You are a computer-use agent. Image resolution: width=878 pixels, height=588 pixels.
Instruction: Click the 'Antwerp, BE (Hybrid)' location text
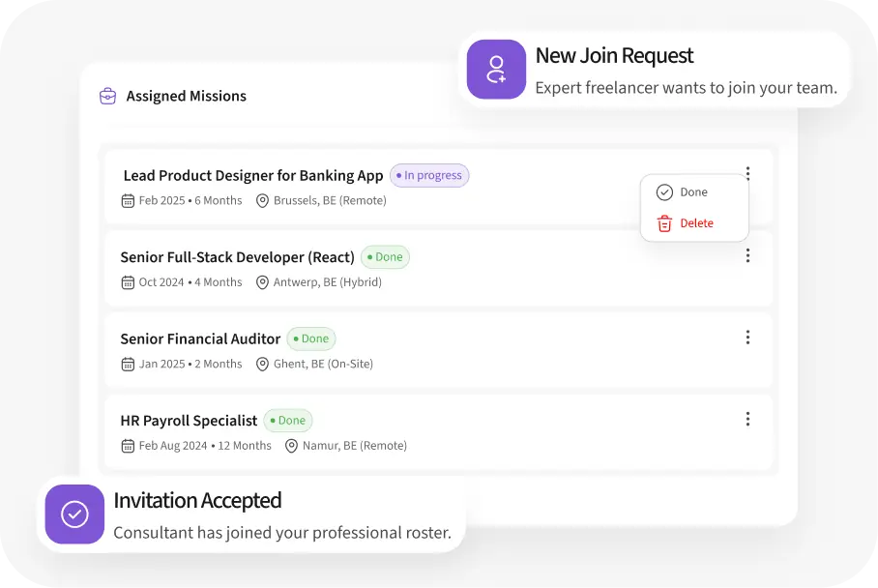coord(328,282)
